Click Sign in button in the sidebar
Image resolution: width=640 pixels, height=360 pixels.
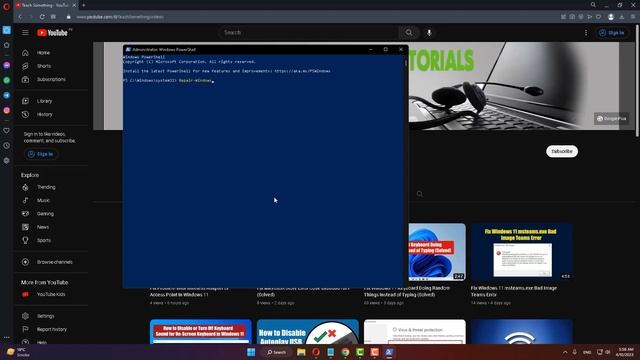41,154
